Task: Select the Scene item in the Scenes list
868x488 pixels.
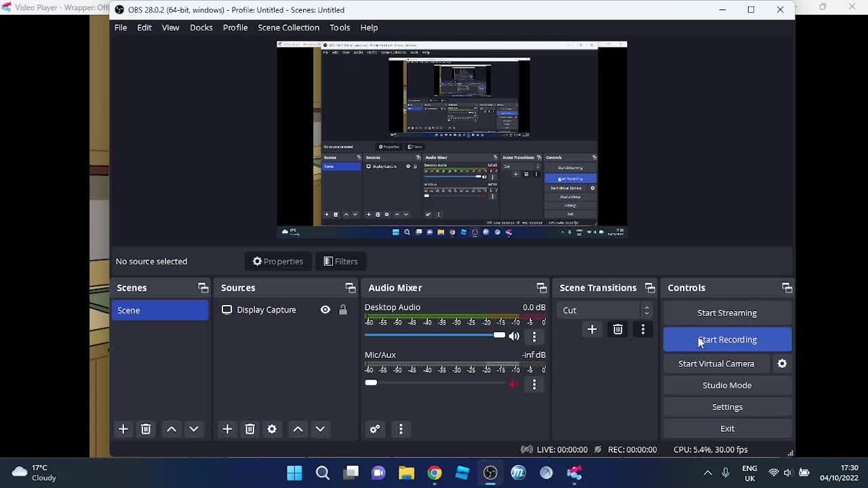Action: [x=160, y=310]
